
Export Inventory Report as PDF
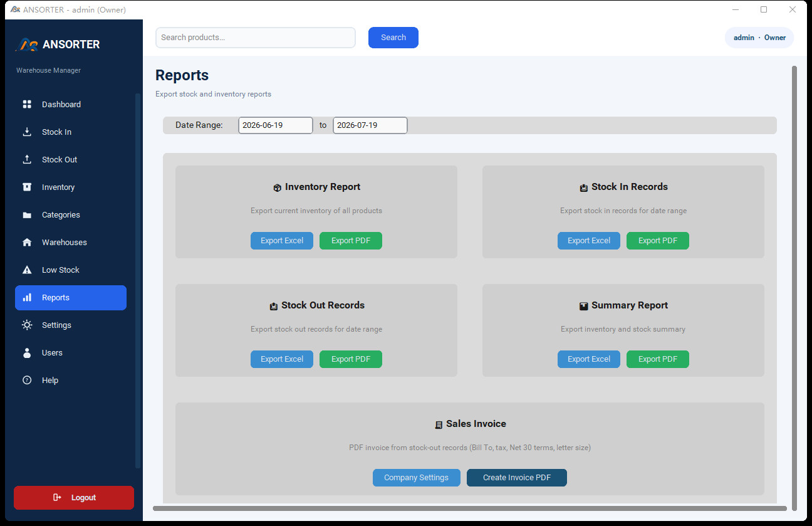(351, 241)
